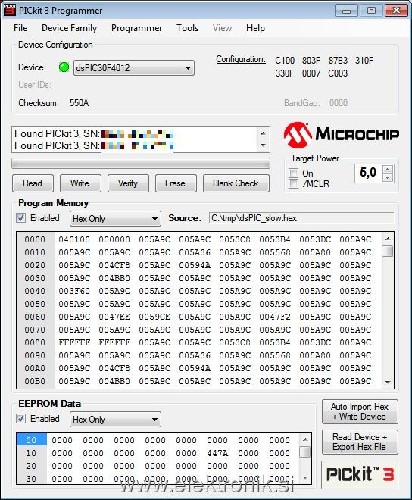Open the Programmer menu

137,28
